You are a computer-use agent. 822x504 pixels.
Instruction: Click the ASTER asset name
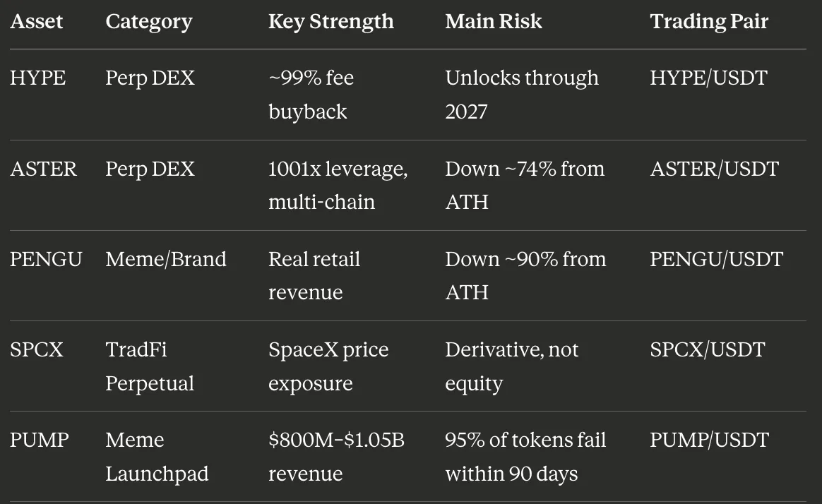pyautogui.click(x=44, y=169)
